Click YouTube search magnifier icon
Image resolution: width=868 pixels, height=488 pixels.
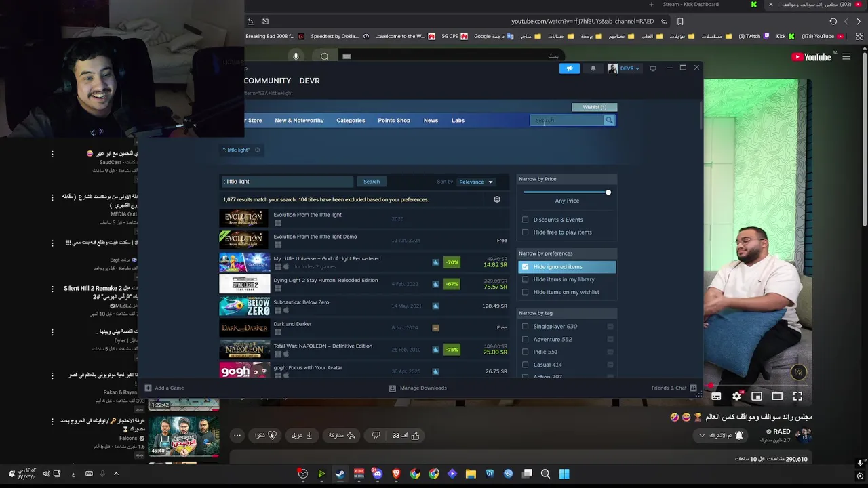[325, 56]
